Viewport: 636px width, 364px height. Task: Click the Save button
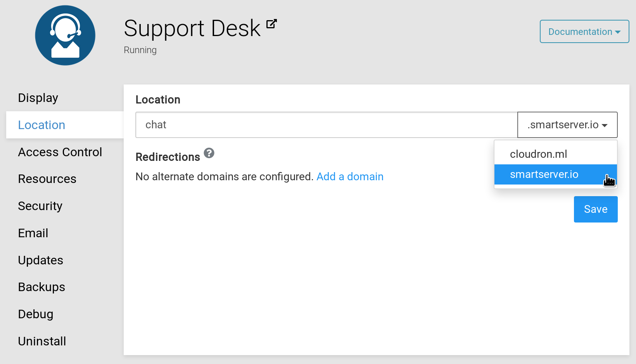click(595, 209)
